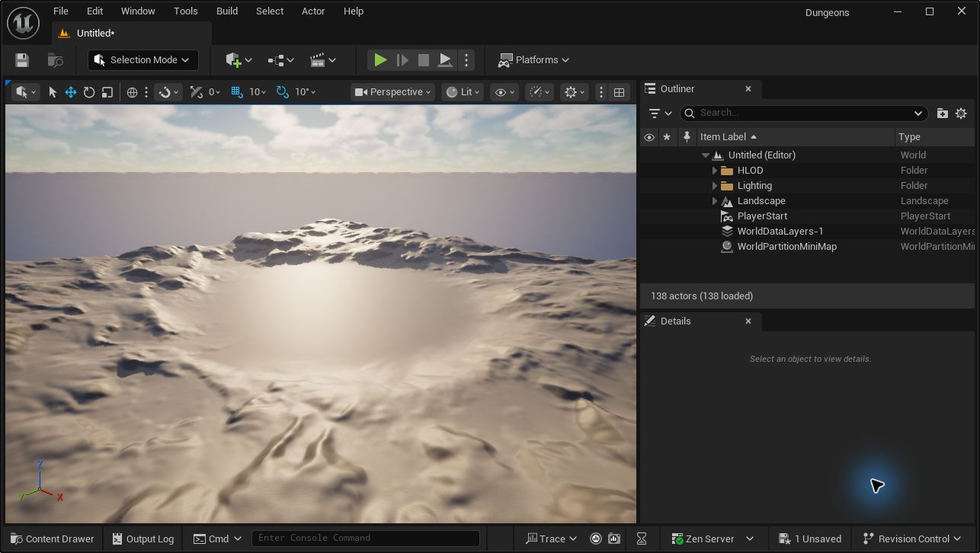Open transform extra options dots

[146, 92]
